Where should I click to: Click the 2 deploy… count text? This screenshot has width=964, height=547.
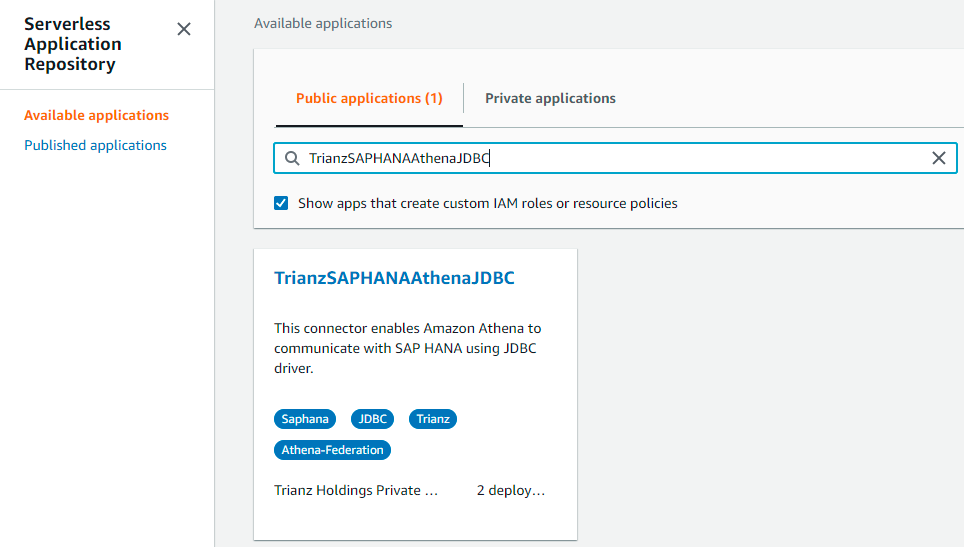[x=511, y=490]
